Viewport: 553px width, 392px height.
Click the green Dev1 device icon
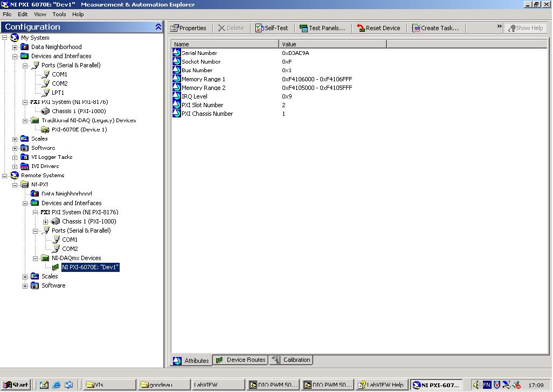pos(56,267)
